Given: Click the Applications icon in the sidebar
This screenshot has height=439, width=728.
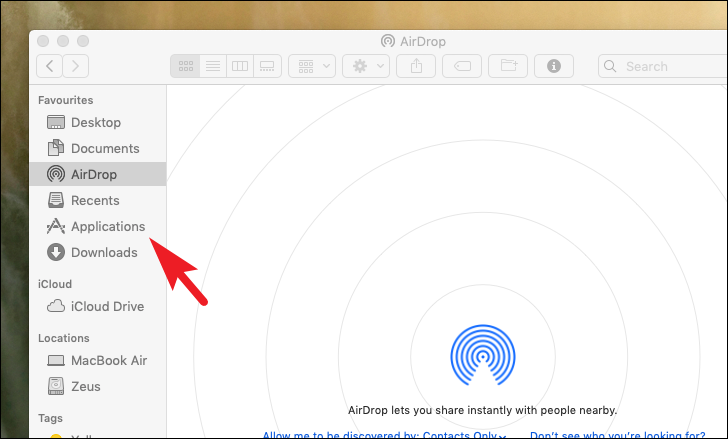Looking at the screenshot, I should (56, 226).
